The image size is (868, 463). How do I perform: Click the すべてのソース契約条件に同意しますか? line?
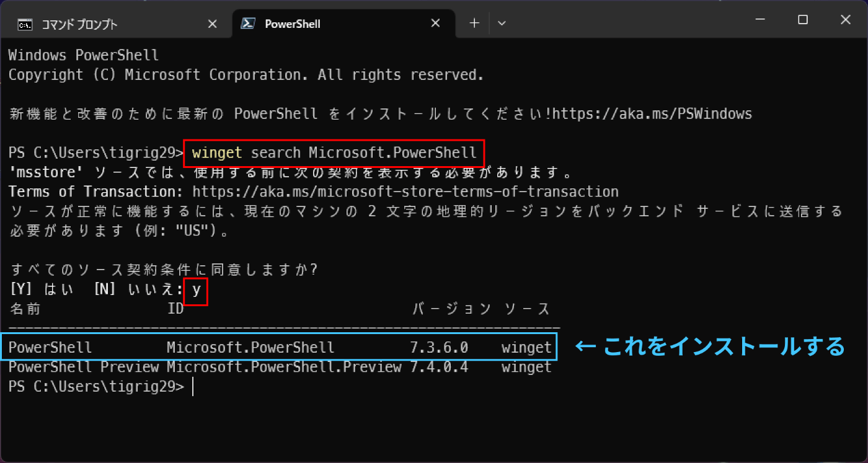164,270
